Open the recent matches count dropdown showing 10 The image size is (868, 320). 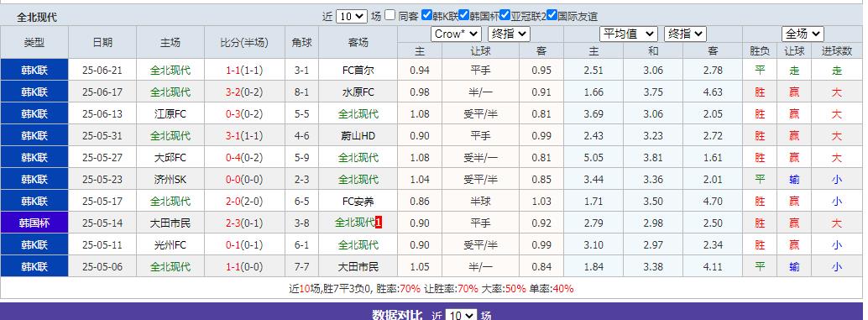coord(351,16)
